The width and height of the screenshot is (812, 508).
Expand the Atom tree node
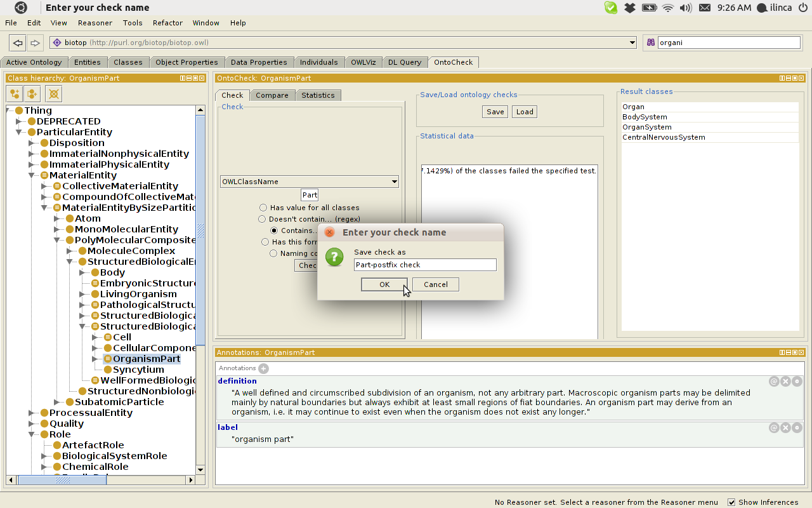[x=57, y=218]
